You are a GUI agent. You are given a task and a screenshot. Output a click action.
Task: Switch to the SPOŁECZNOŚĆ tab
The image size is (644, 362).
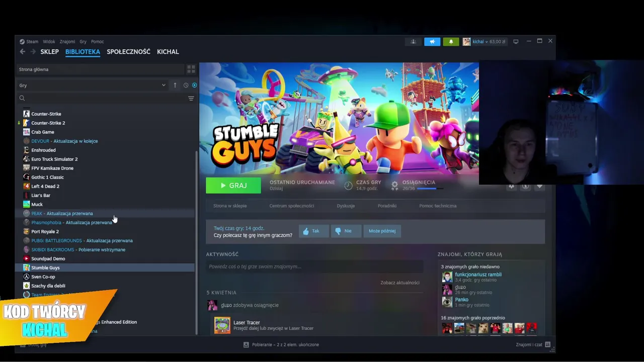[x=128, y=52]
